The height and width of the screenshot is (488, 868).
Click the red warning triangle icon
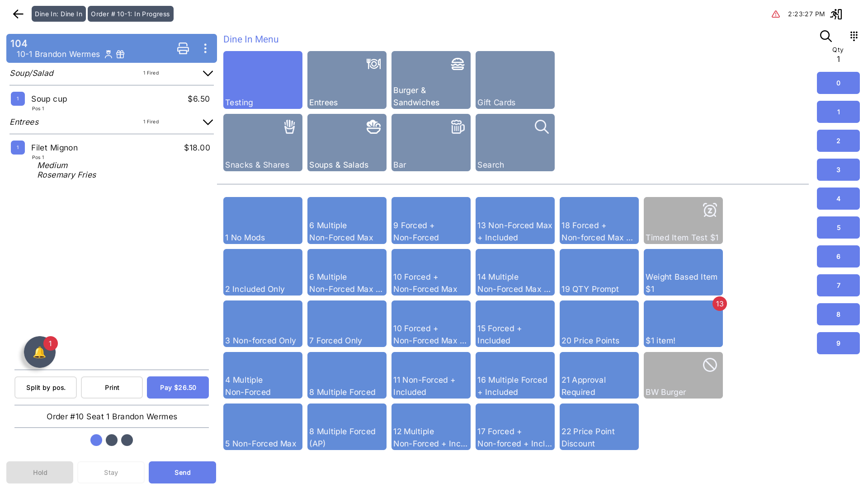(x=776, y=14)
